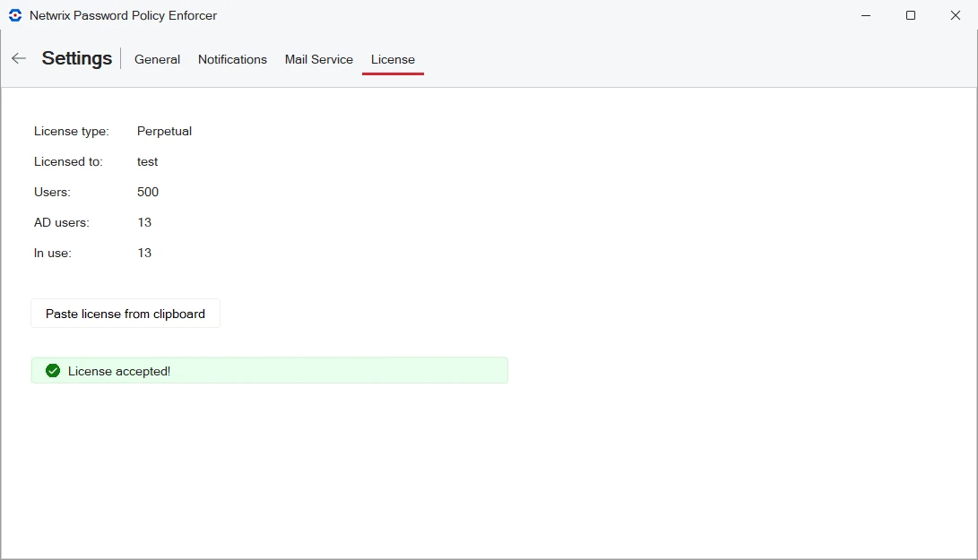Click the minimize icon in the title bar

click(864, 15)
